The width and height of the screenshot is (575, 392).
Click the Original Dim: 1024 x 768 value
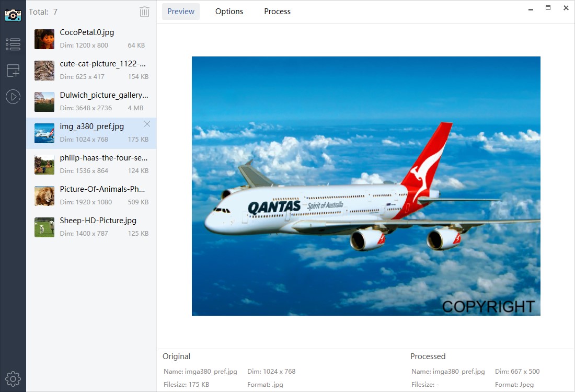click(271, 372)
